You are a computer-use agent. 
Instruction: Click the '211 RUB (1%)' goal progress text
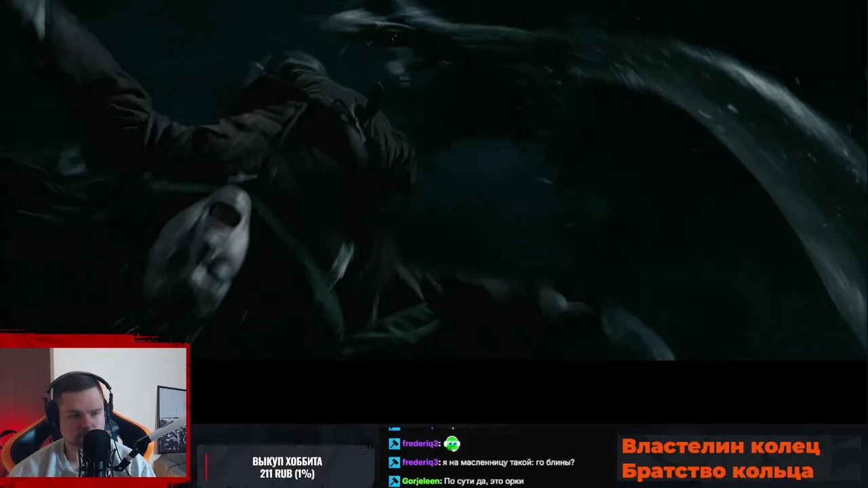[x=287, y=474]
